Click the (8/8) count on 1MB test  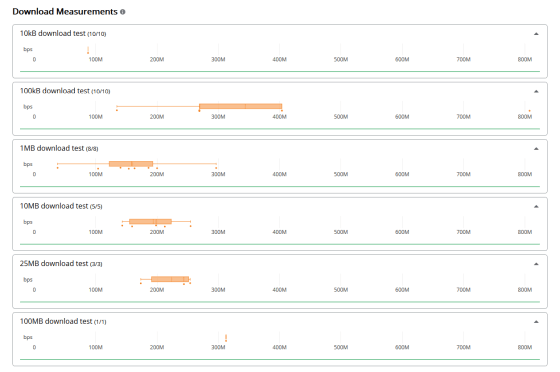tap(92, 149)
